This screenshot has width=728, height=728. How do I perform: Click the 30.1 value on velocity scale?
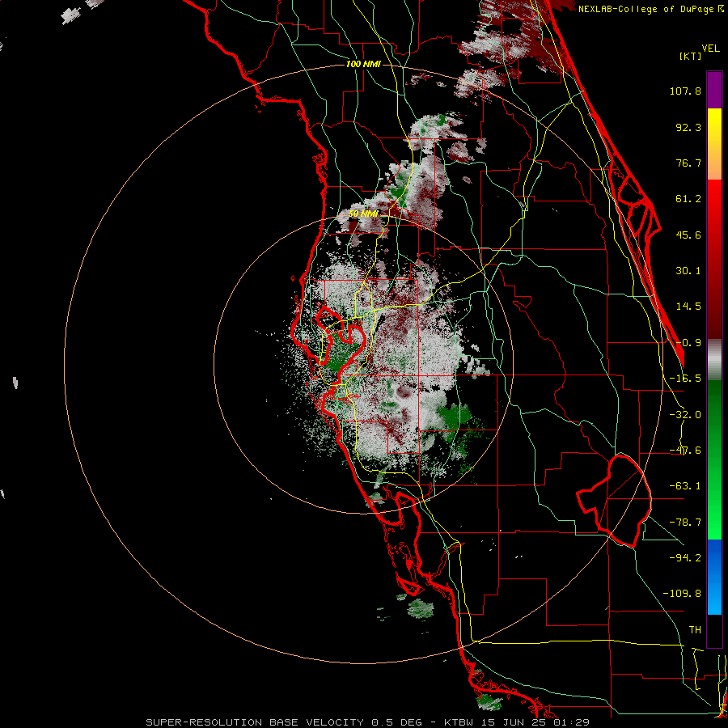click(x=688, y=271)
